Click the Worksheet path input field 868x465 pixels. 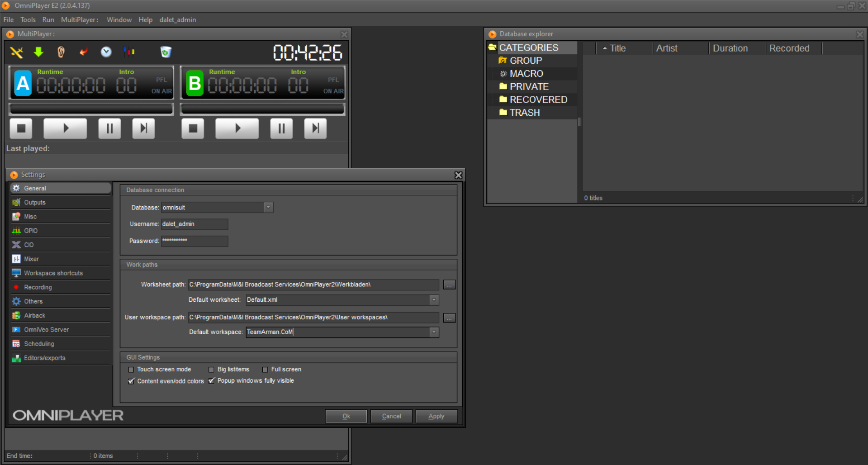pos(313,285)
